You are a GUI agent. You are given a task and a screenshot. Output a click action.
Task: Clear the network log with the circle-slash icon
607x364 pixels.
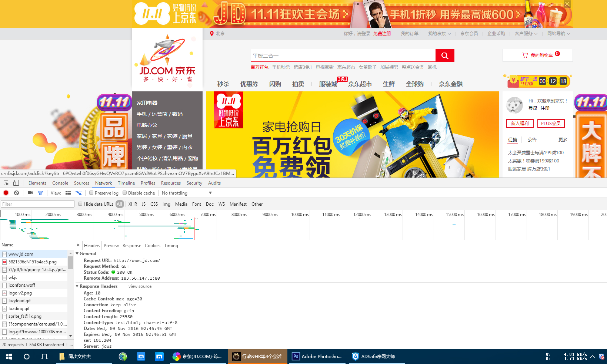[x=16, y=193]
